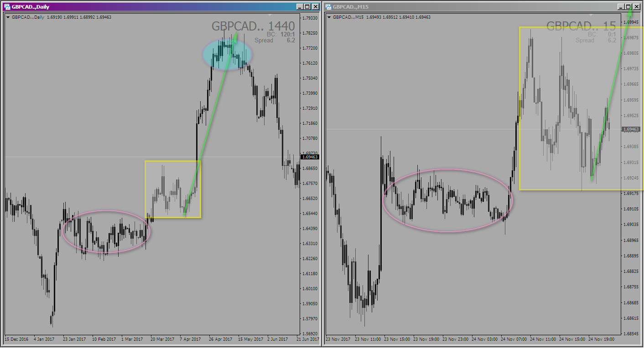Click the 'GBPCAD.. 1440' label on the chart
This screenshot has width=644, height=348.
click(x=253, y=26)
